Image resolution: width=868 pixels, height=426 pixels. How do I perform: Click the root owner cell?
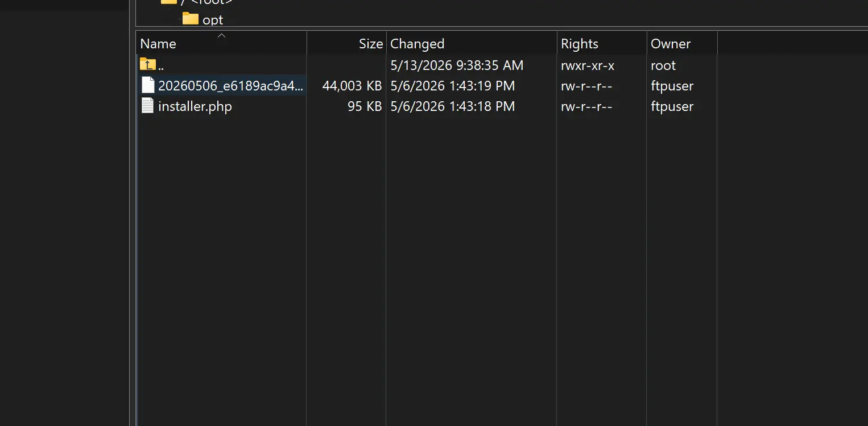click(663, 65)
